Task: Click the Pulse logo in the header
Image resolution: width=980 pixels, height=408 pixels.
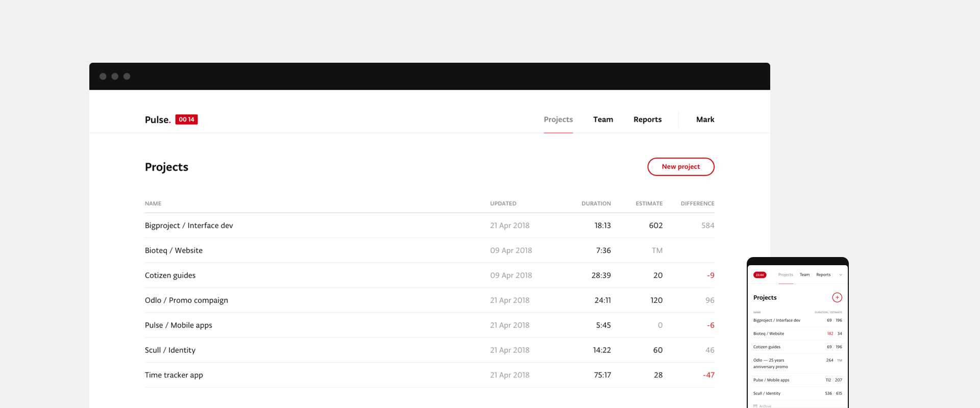Action: coord(157,120)
